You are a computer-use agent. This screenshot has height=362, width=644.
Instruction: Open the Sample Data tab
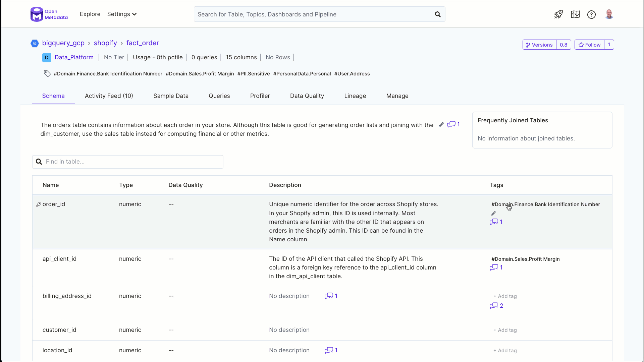coord(171,96)
